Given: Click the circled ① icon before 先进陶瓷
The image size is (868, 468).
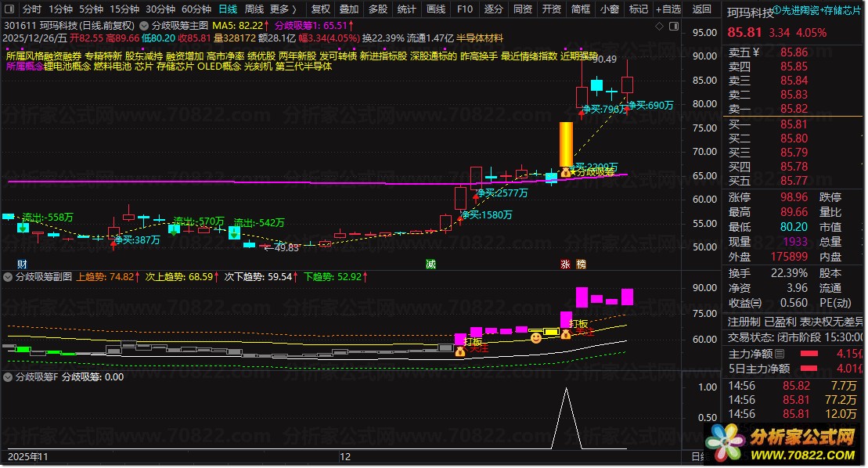Looking at the screenshot, I should [776, 10].
